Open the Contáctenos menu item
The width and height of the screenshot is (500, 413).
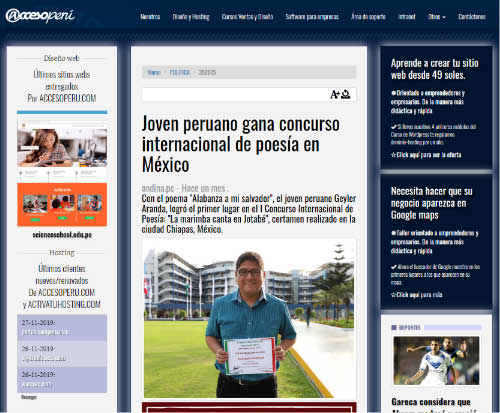(x=472, y=17)
